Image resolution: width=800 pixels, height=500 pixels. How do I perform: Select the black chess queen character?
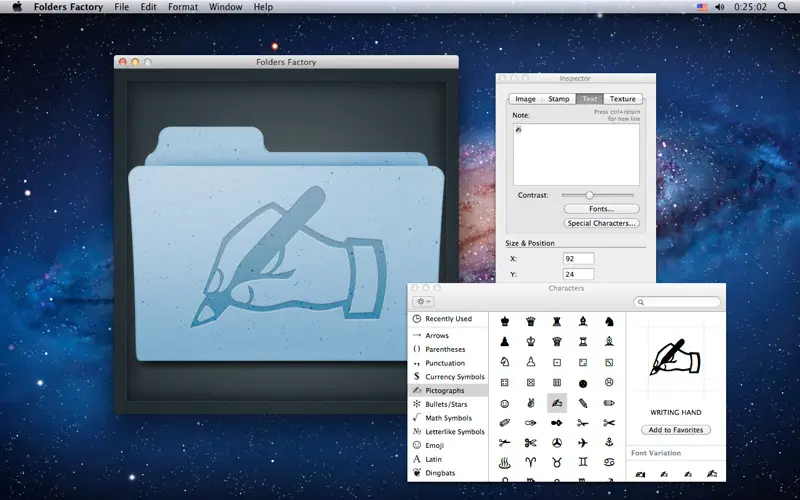pos(531,321)
